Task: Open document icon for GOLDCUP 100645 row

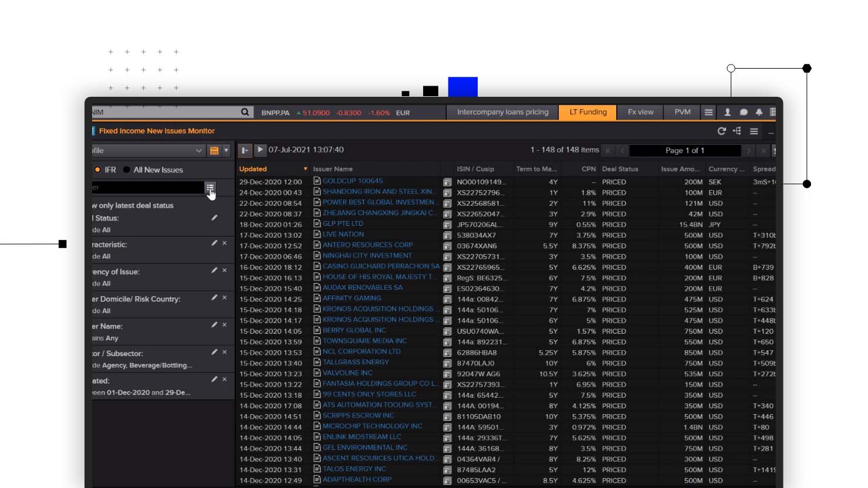Action: 317,181
